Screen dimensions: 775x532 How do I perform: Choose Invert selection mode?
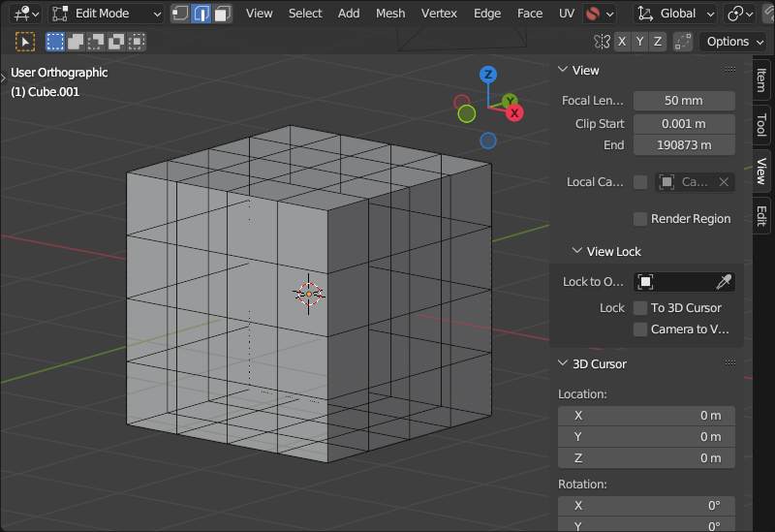[116, 42]
